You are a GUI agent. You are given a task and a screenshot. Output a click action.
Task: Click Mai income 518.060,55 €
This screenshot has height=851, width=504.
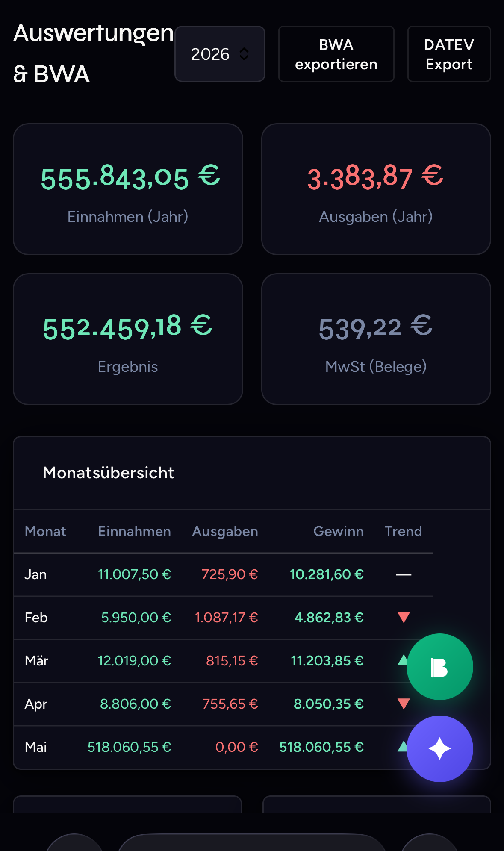click(129, 747)
